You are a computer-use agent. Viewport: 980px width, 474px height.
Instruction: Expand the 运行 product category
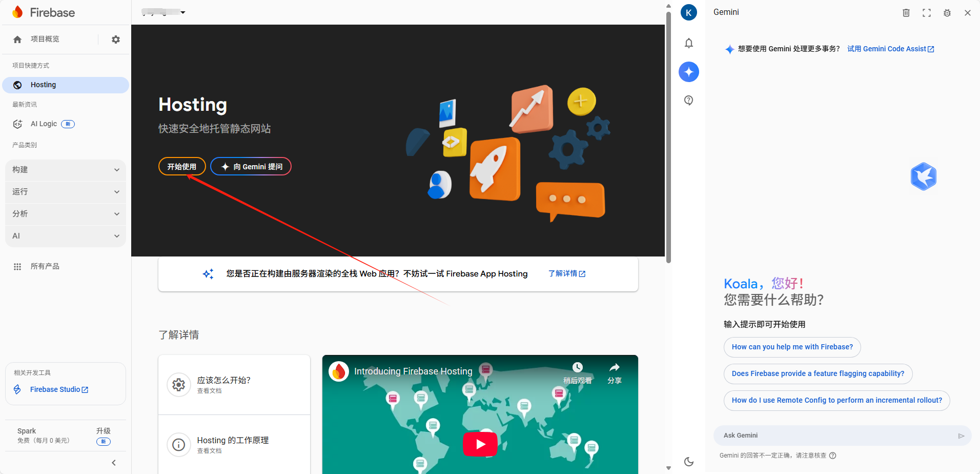click(66, 192)
